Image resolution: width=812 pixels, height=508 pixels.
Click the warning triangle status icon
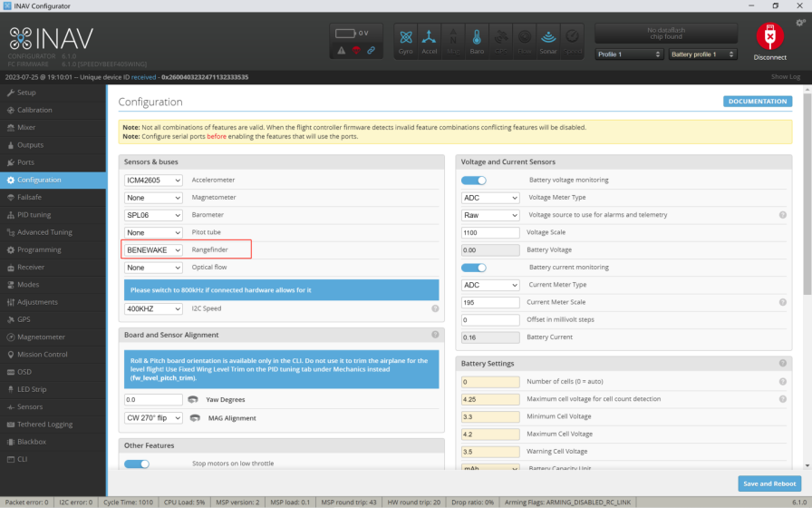[x=342, y=50]
